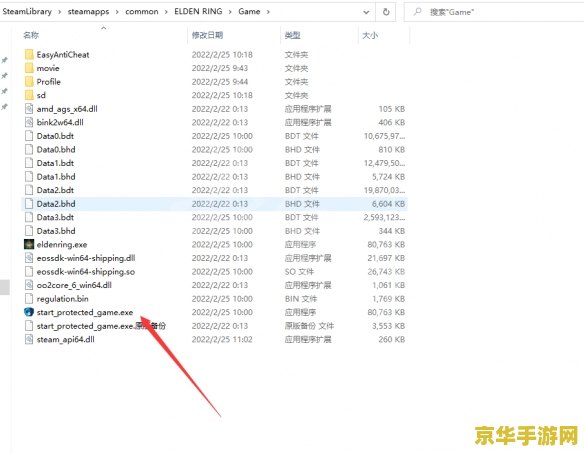Screen dimensions: 584x454
Task: Open the address bar history dropdown
Action: (x=366, y=12)
